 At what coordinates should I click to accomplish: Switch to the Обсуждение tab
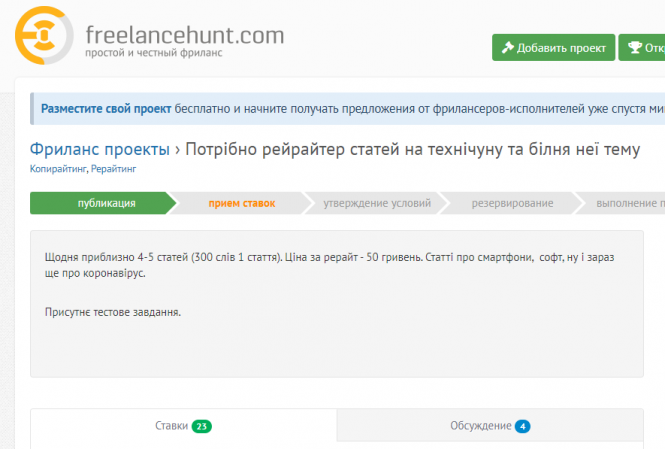point(481,425)
